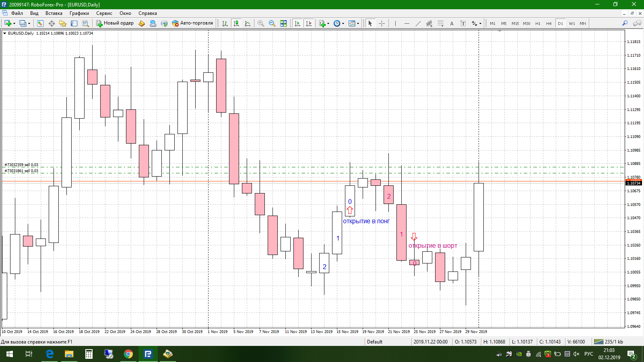644x362 pixels.
Task: Click the 'открытие в лонг' text label
Action: coord(366,221)
